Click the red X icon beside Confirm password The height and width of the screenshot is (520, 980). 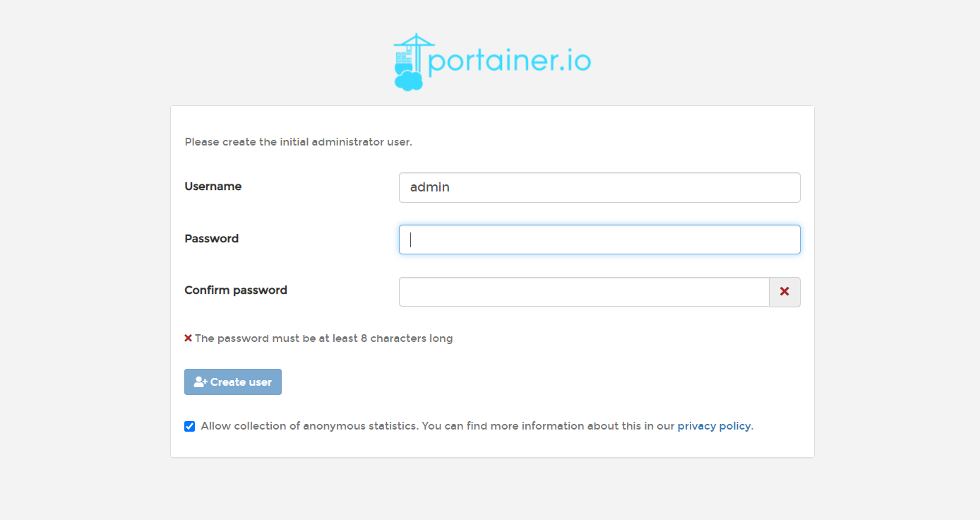(784, 292)
